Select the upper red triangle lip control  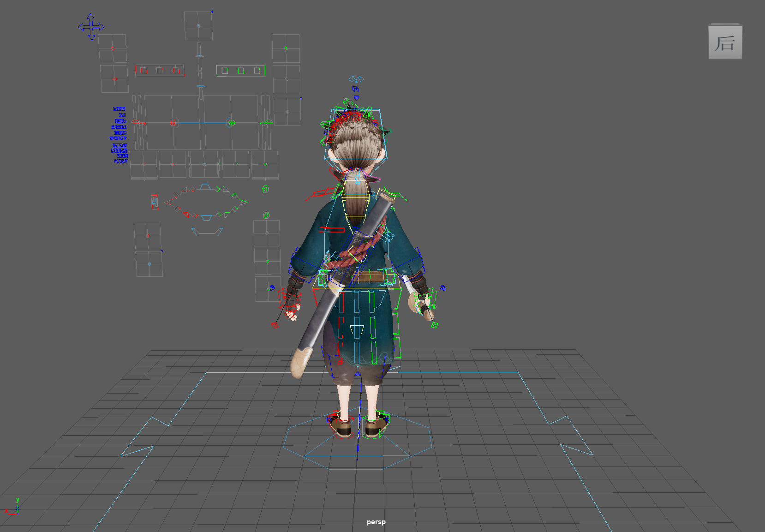pyautogui.click(x=184, y=190)
